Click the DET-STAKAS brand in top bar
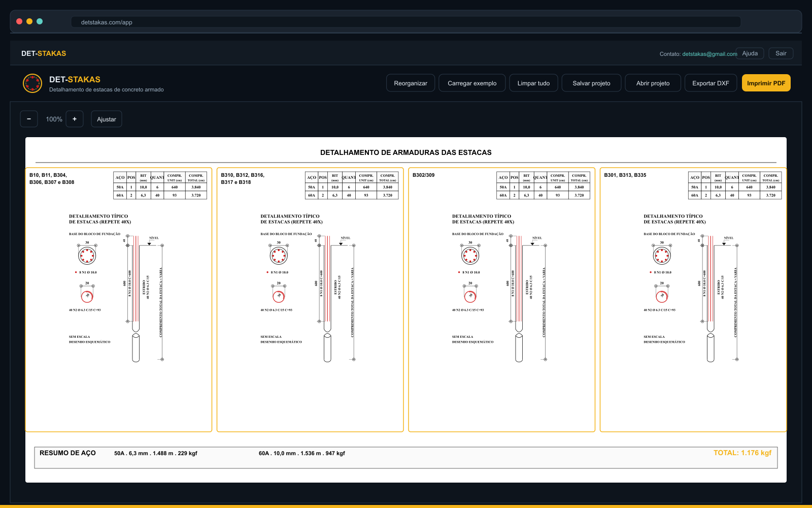Image resolution: width=812 pixels, height=508 pixels. [44, 53]
